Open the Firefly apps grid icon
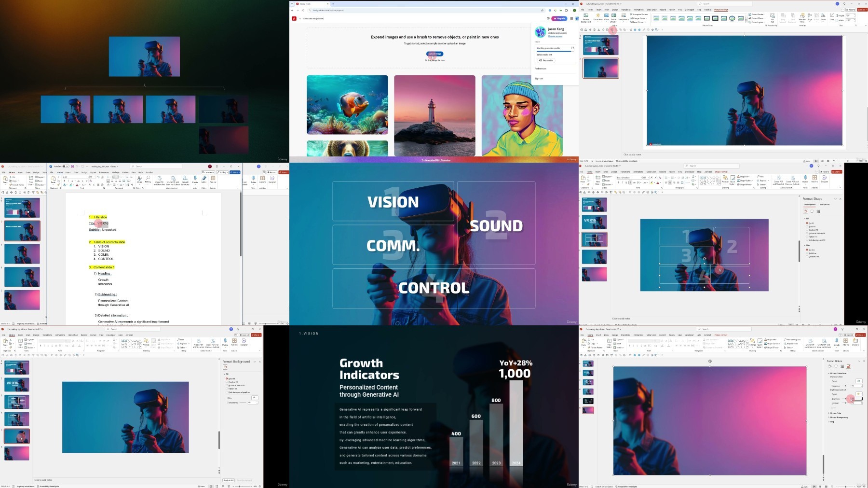 [571, 18]
